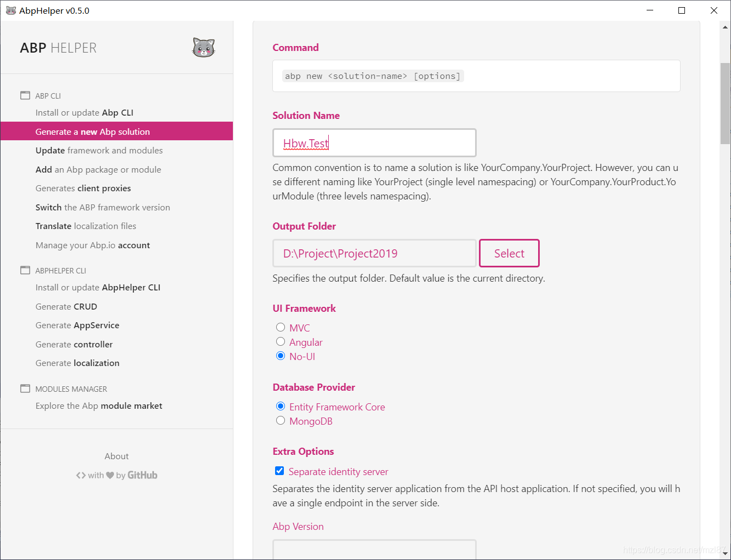The width and height of the screenshot is (731, 560).
Task: Click the ABPHELPER CLI section window icon
Action: (x=25, y=270)
